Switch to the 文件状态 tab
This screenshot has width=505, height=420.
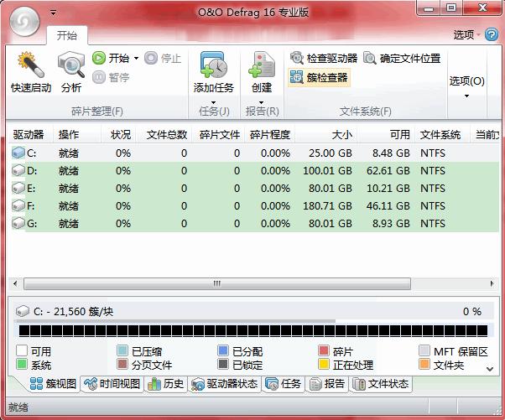point(380,384)
